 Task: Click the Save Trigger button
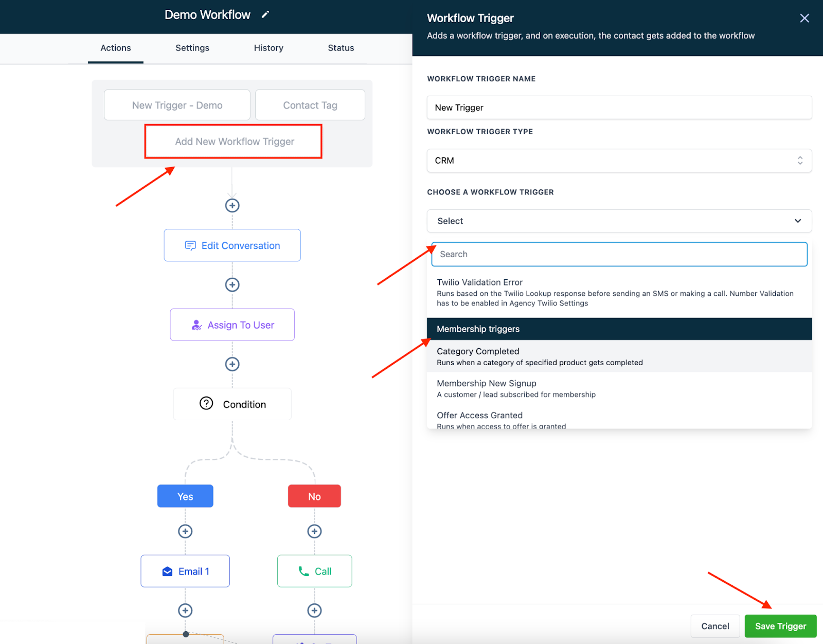tap(780, 626)
